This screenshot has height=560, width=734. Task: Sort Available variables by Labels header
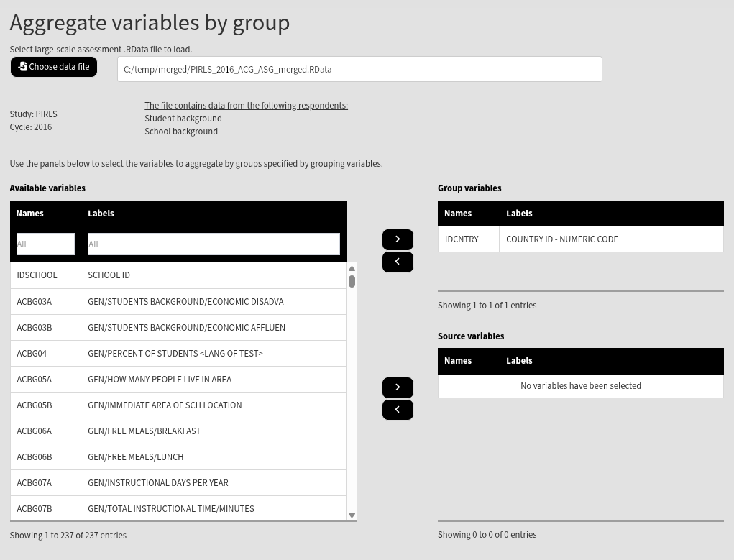pyautogui.click(x=101, y=214)
